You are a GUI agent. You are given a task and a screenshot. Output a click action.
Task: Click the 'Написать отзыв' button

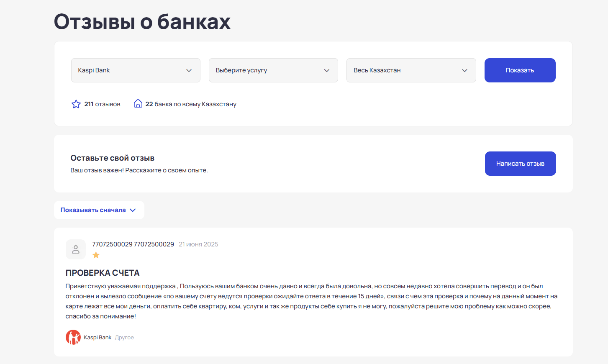click(520, 164)
